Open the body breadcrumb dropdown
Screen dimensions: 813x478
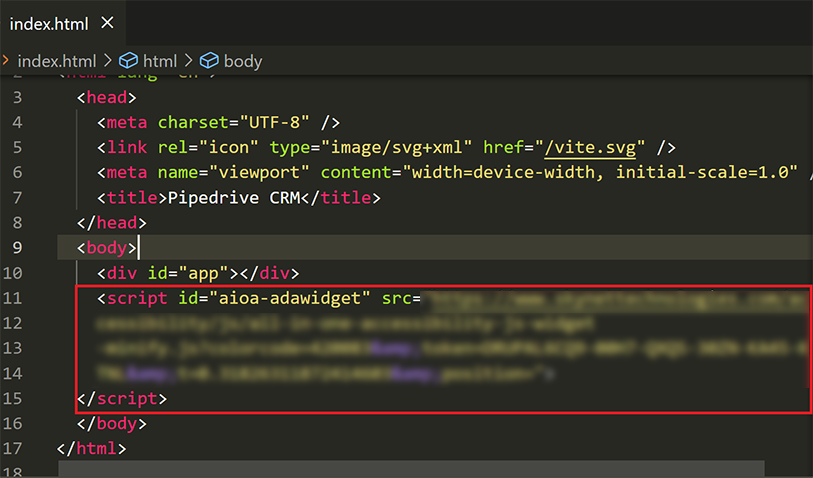coord(242,61)
